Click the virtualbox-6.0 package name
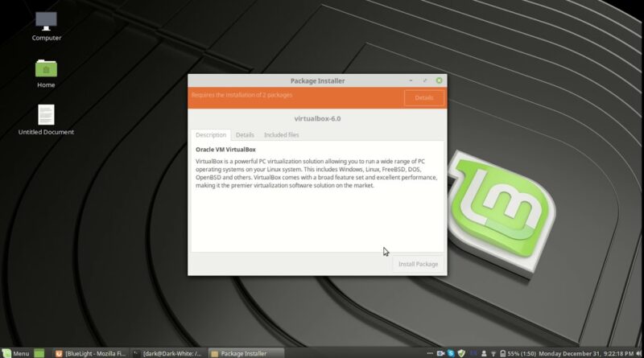This screenshot has width=644, height=358. [317, 118]
